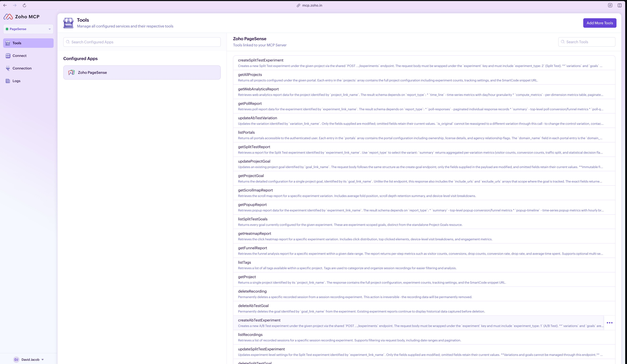Select the updateAbTestVariation tool

[424, 121]
